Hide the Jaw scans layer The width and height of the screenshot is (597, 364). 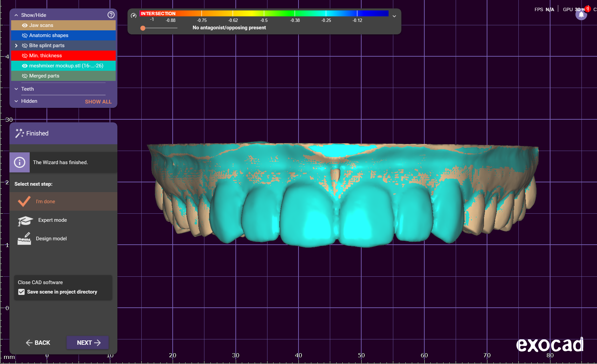25,25
